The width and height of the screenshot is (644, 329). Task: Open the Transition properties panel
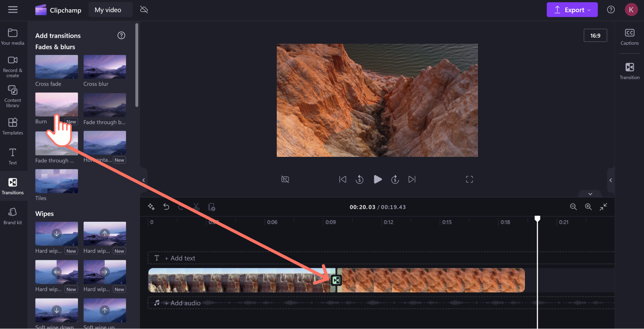coord(629,71)
